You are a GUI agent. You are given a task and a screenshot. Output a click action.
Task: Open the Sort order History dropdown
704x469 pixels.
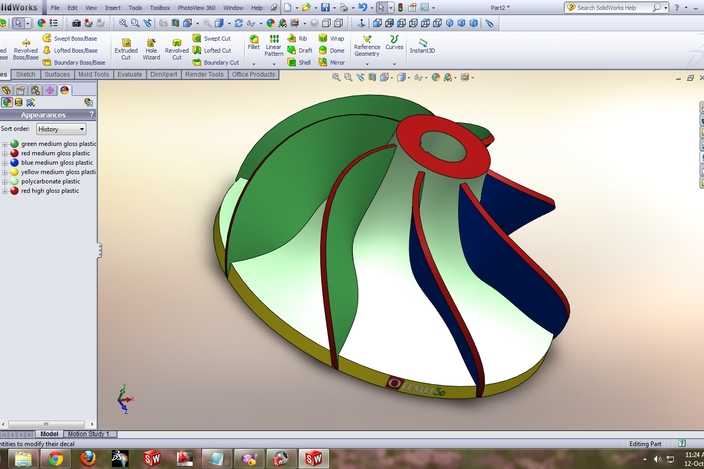61,129
